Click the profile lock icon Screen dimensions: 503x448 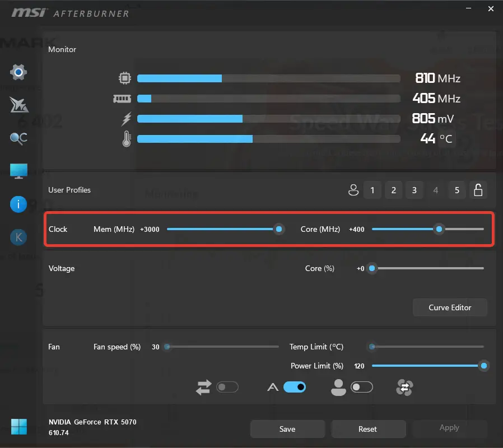coord(478,190)
